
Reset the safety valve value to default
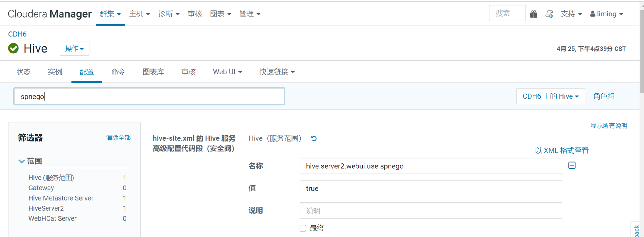coord(314,138)
